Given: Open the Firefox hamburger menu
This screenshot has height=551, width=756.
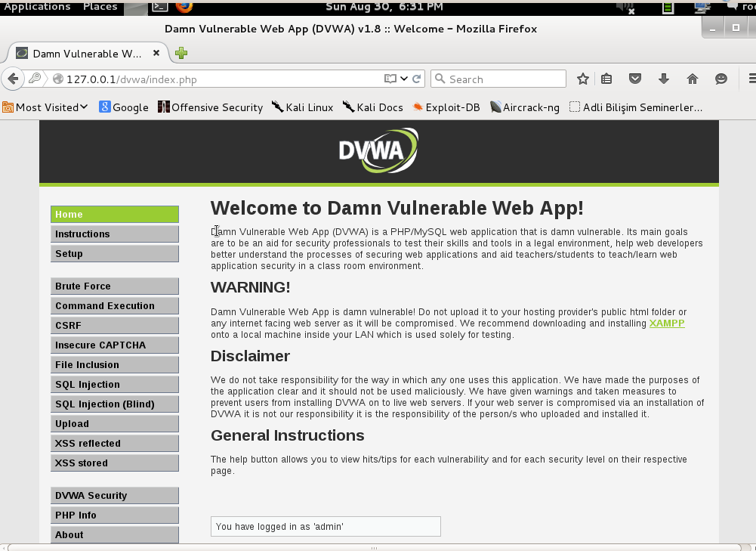Looking at the screenshot, I should pyautogui.click(x=751, y=79).
